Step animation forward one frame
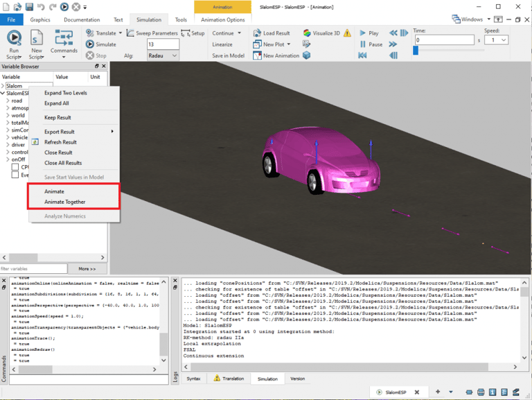The width and height of the screenshot is (532, 400). click(404, 33)
